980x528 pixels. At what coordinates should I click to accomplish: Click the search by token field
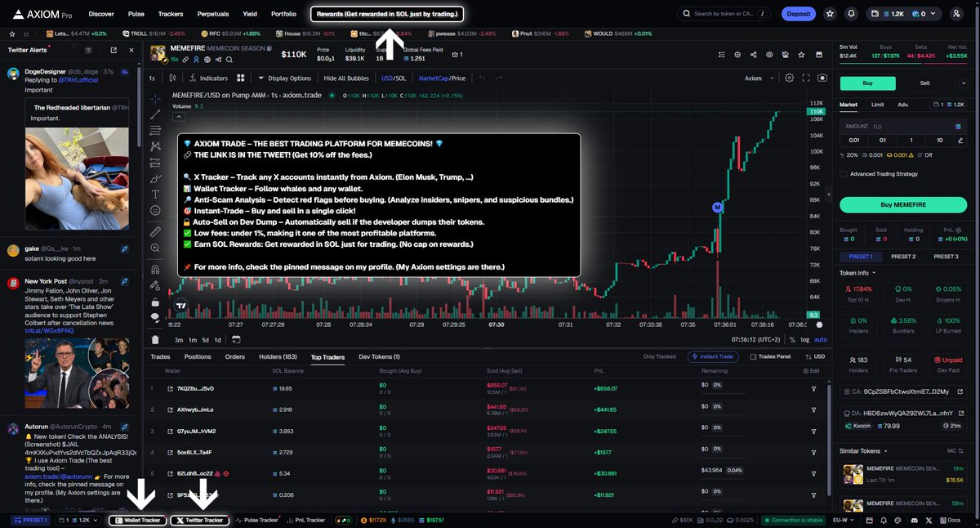pos(725,14)
